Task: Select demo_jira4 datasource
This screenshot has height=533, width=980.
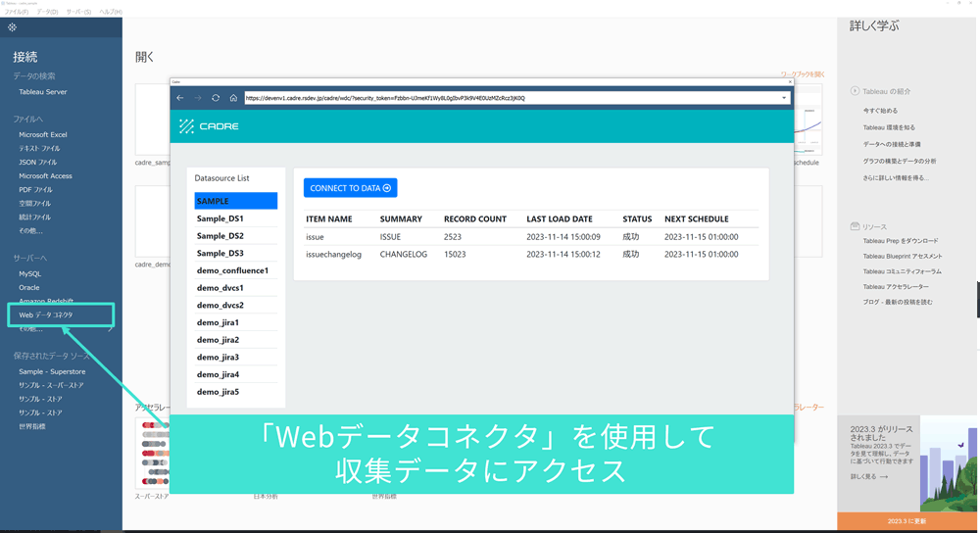Action: pyautogui.click(x=235, y=374)
